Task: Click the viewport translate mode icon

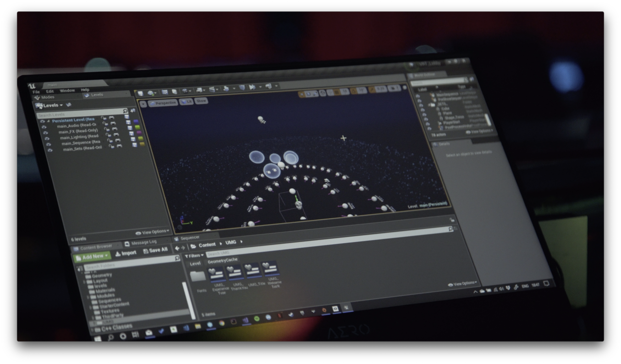Action: (302, 94)
